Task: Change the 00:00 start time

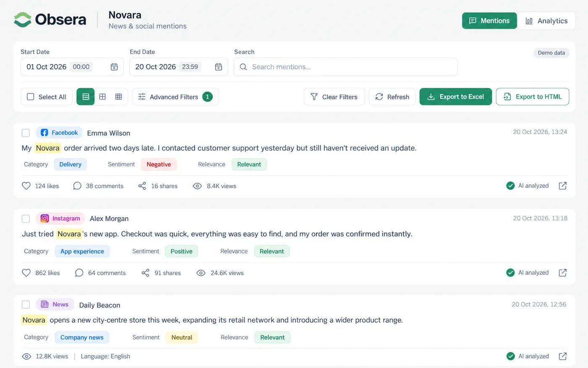Action: click(x=81, y=67)
